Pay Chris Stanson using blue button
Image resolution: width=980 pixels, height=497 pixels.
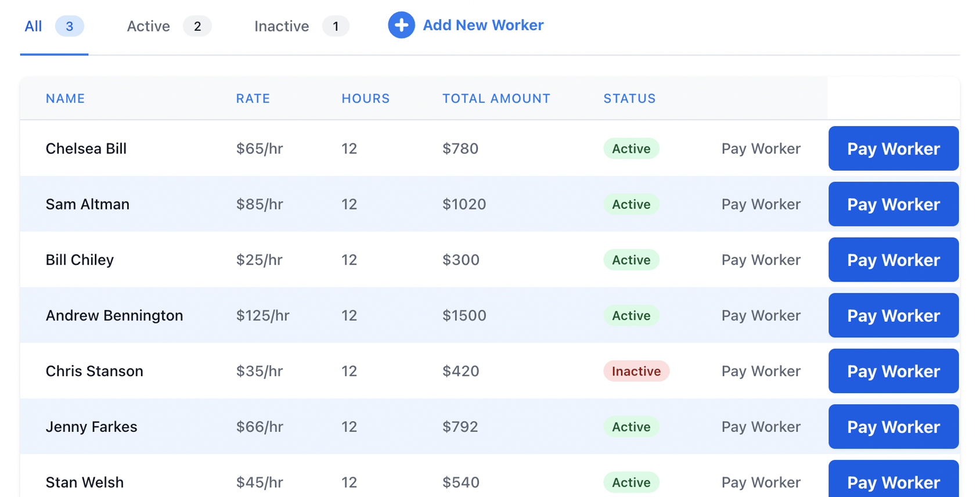pyautogui.click(x=893, y=371)
